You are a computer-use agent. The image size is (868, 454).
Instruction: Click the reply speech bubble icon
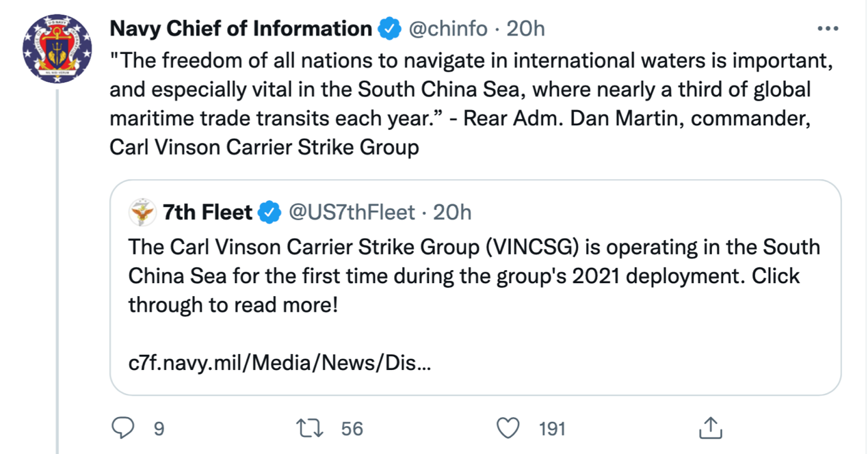click(x=122, y=428)
